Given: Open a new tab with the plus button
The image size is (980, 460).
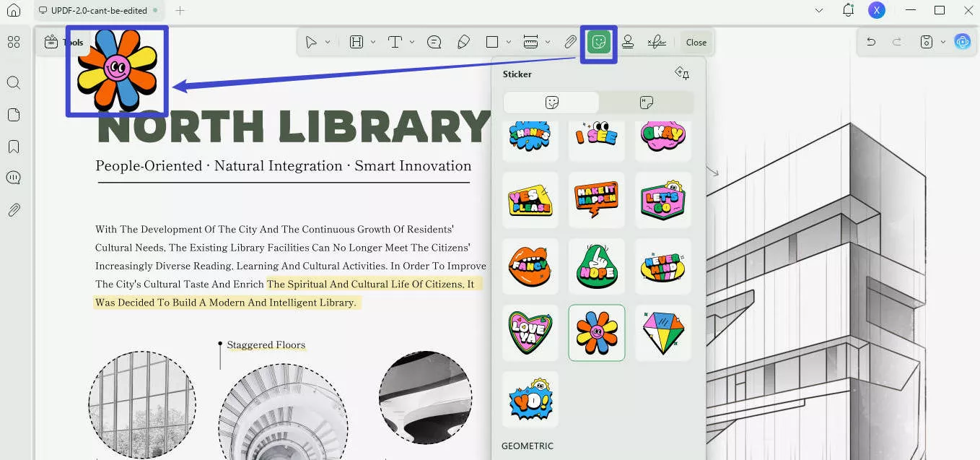Looking at the screenshot, I should (180, 11).
